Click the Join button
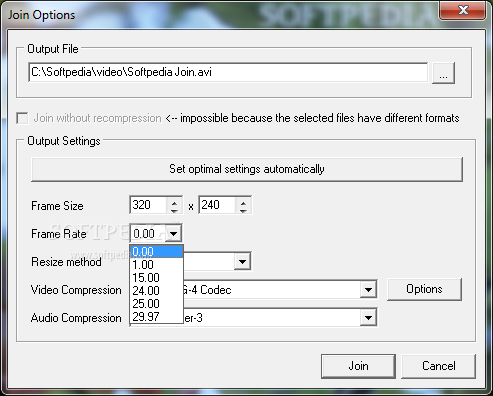This screenshot has height=396, width=493. [358, 366]
